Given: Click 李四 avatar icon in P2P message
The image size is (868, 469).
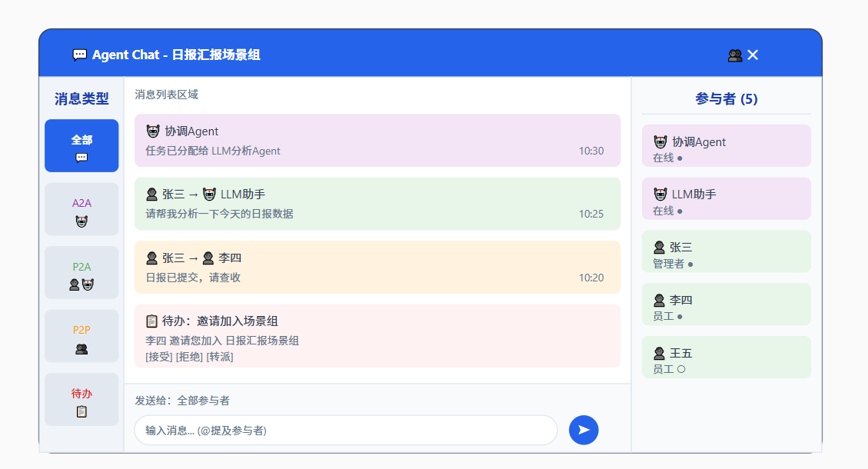Looking at the screenshot, I should (208, 258).
